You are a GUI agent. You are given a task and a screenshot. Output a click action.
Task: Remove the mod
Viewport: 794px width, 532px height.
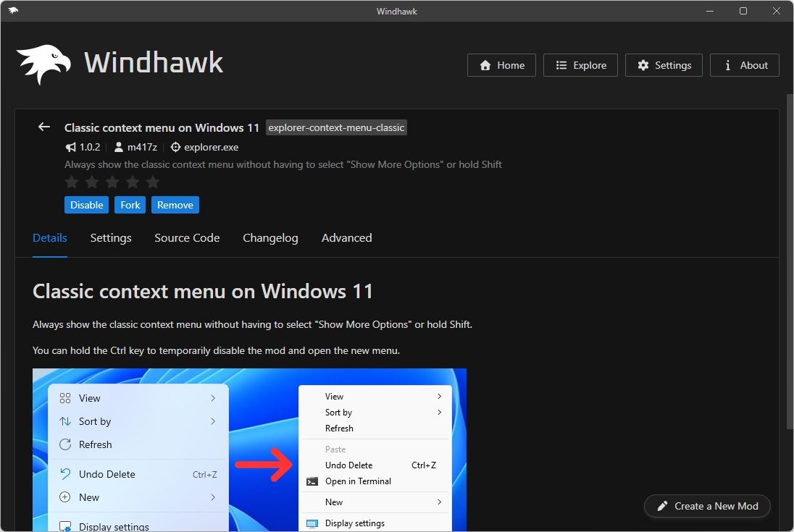(x=175, y=205)
